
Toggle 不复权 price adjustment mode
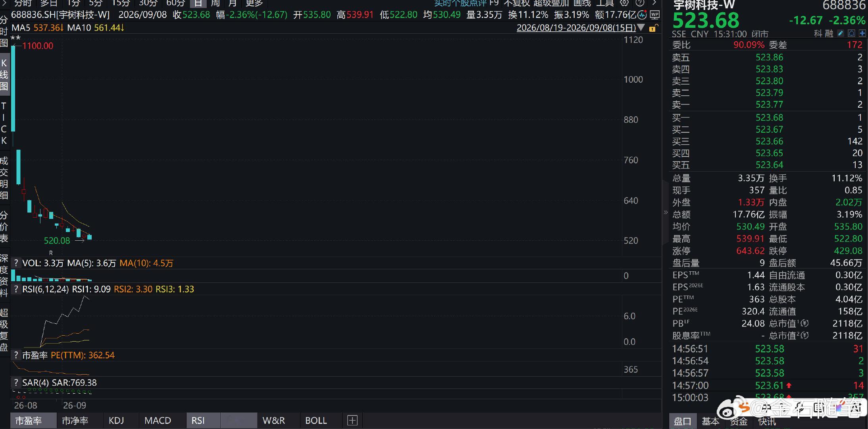(x=516, y=3)
